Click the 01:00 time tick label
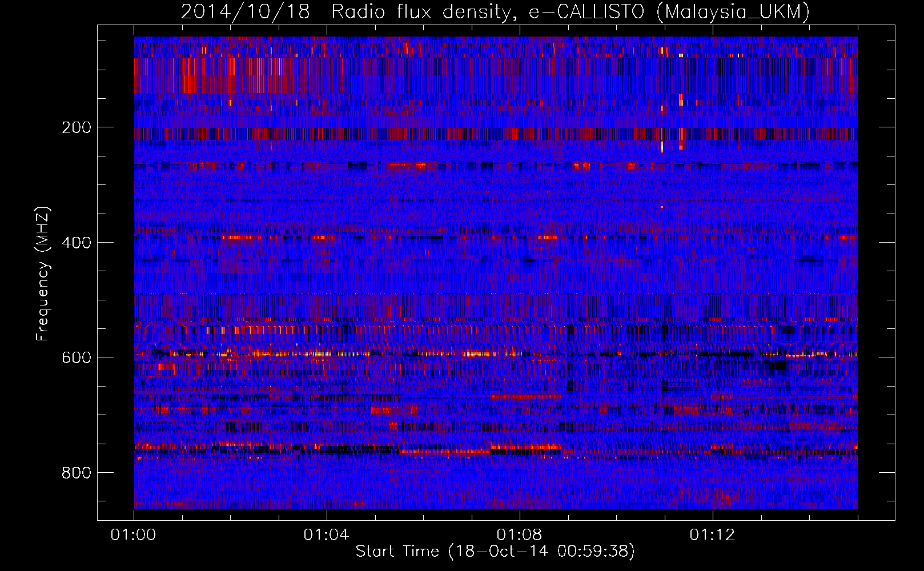 point(133,535)
